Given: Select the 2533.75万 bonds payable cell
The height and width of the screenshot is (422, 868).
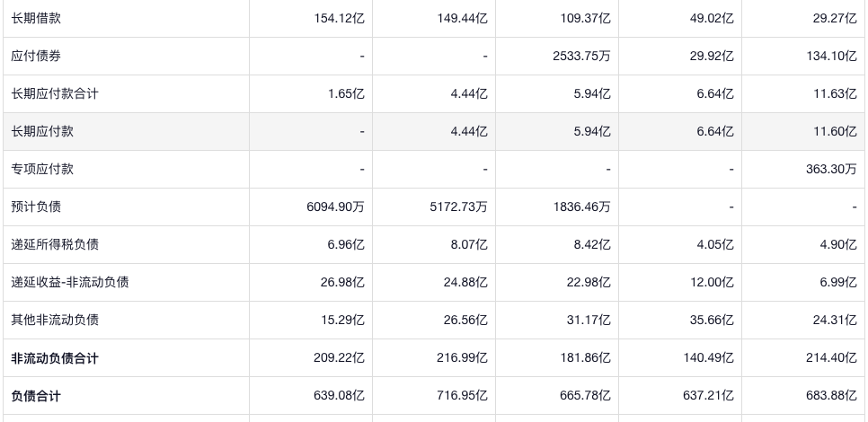Looking at the screenshot, I should click(x=582, y=56).
